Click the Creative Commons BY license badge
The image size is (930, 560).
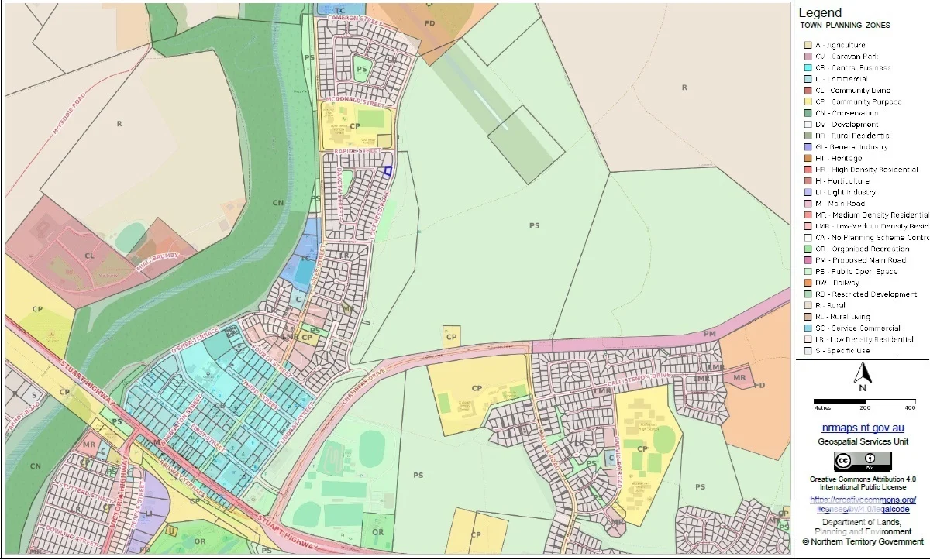coord(862,462)
